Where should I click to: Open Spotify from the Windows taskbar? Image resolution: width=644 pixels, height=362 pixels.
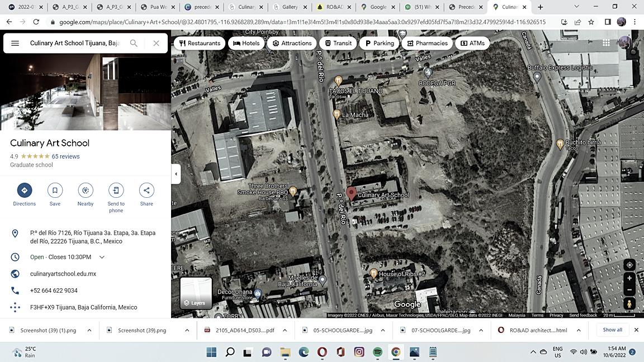pos(377,352)
